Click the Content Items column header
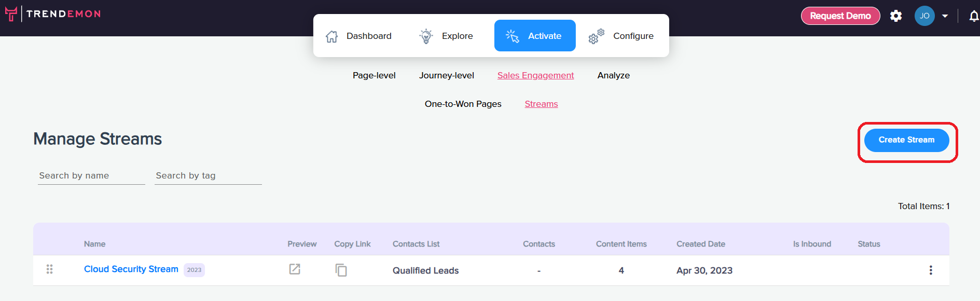The image size is (980, 301). point(622,244)
